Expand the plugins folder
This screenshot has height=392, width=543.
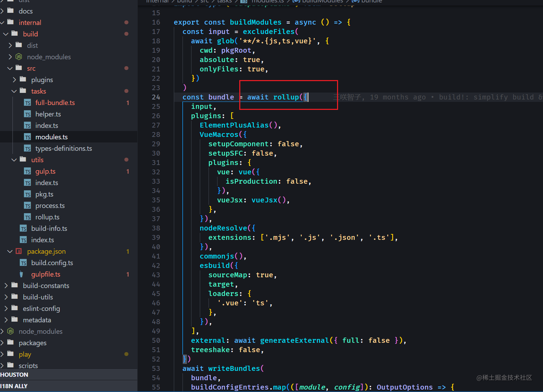(x=14, y=80)
